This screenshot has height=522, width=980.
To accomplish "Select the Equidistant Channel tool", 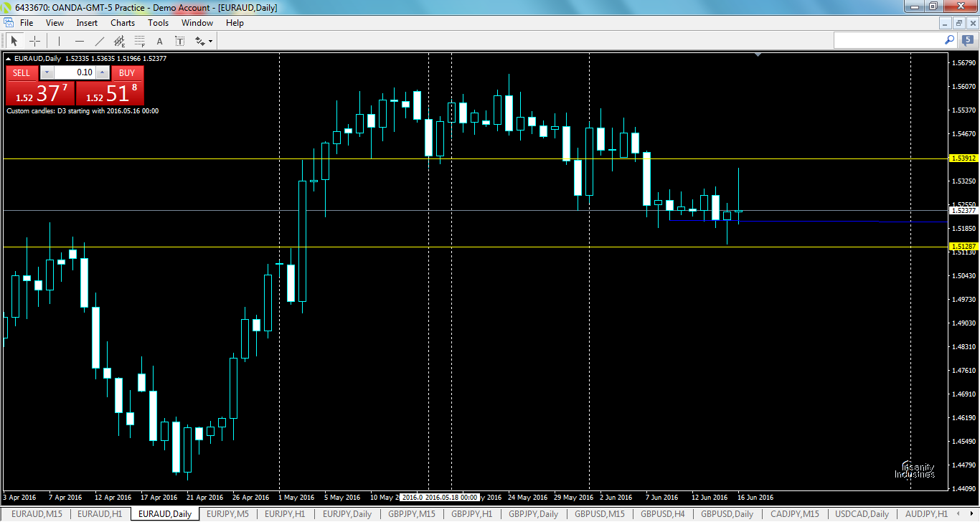I will coord(119,40).
